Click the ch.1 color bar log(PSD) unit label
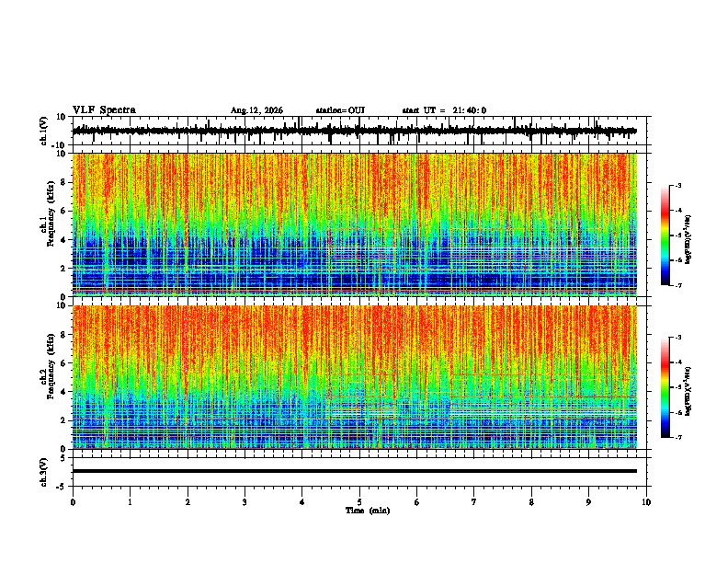Image resolution: width=728 pixels, height=563 pixels. tap(688, 239)
